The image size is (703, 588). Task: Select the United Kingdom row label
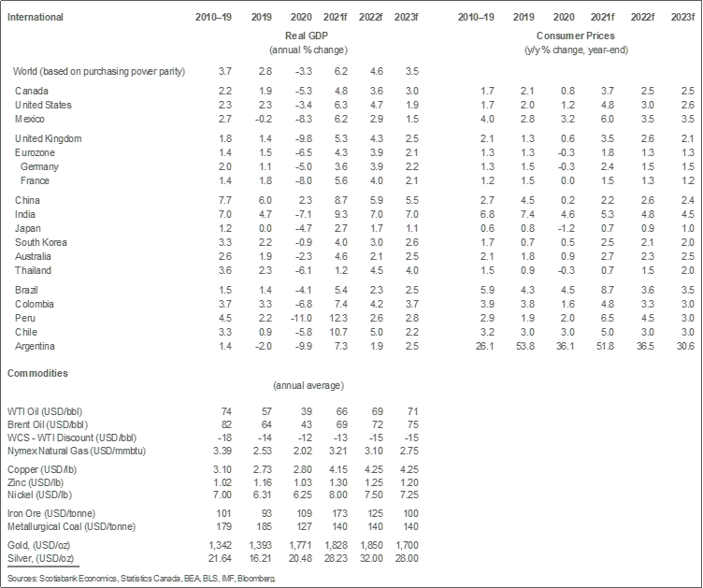49,138
